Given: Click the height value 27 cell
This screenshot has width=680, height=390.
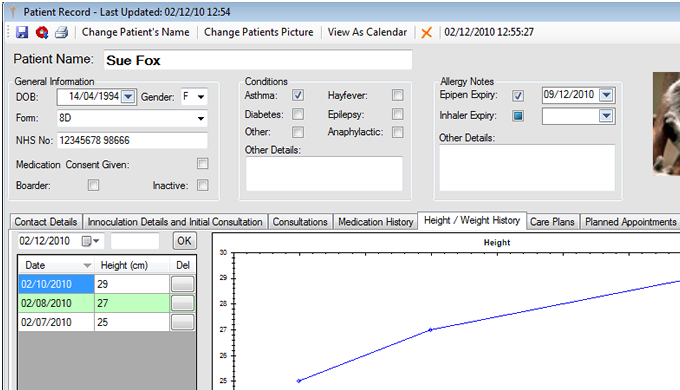Looking at the screenshot, I should point(132,303).
